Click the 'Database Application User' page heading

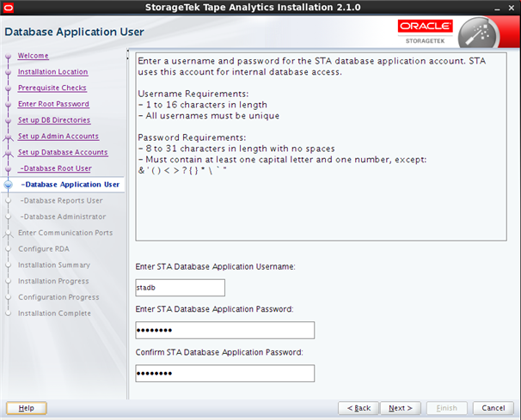pos(75,32)
